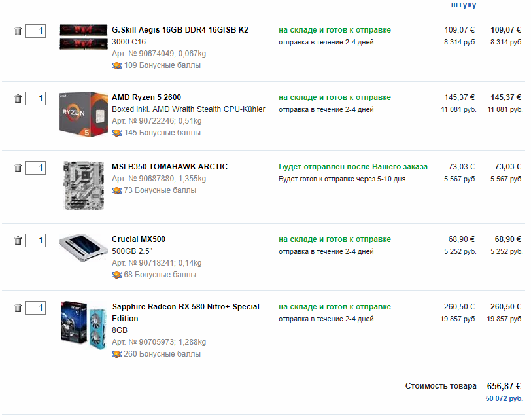531x420 pixels.
Task: Click bonus points icon for G.Skill Aegis
Action: [x=117, y=65]
